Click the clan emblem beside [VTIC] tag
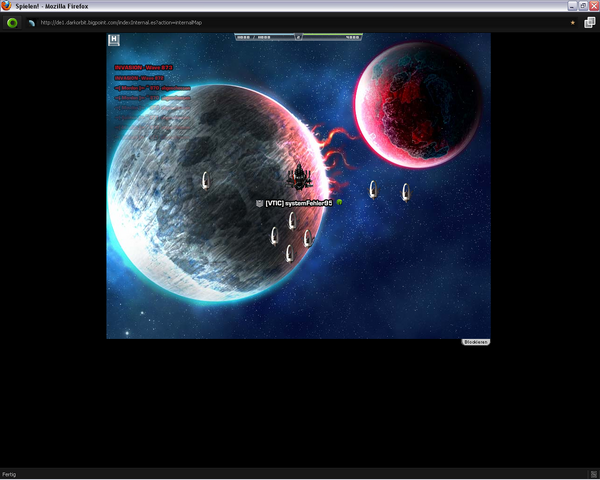The image size is (600, 480). point(259,203)
